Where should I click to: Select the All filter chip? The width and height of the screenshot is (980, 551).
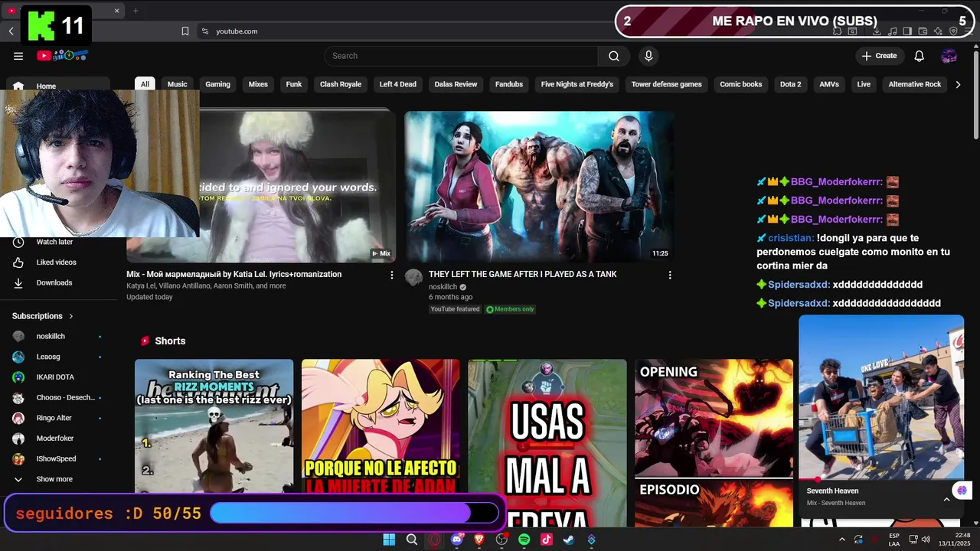[145, 84]
